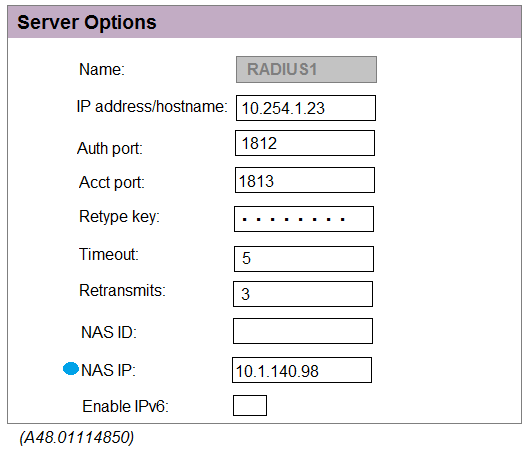
Task: Click the empty NAS ID field
Action: 303,331
